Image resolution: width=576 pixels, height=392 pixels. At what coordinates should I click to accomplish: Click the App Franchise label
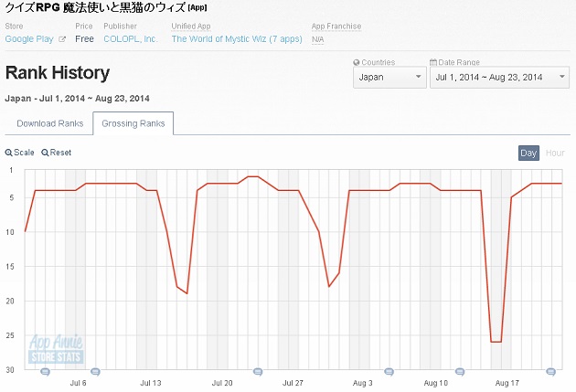point(336,26)
